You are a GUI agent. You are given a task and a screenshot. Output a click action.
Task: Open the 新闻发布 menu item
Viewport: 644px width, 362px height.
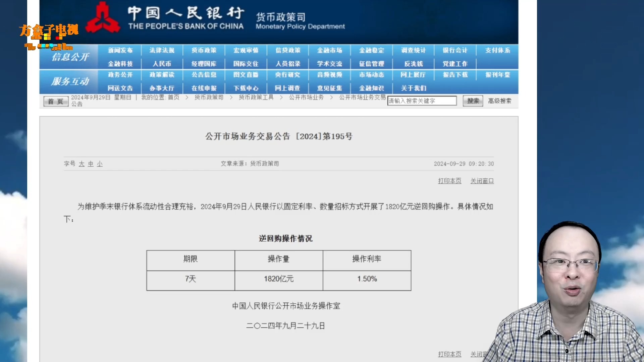coord(120,50)
